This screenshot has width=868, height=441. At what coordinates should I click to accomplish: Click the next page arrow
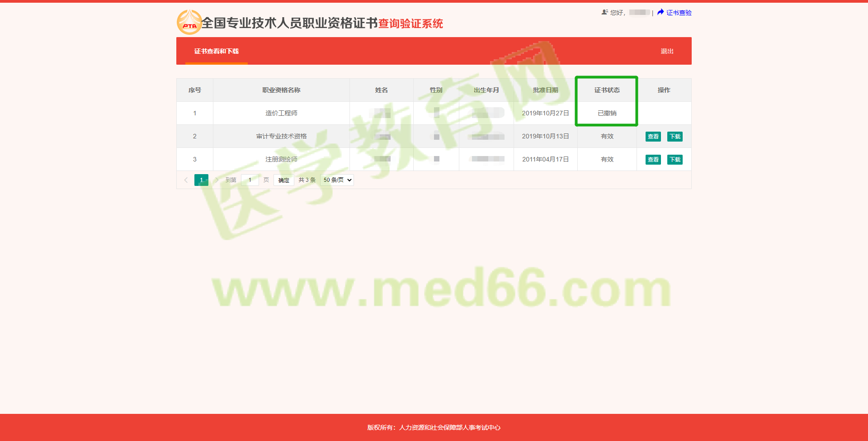click(217, 180)
